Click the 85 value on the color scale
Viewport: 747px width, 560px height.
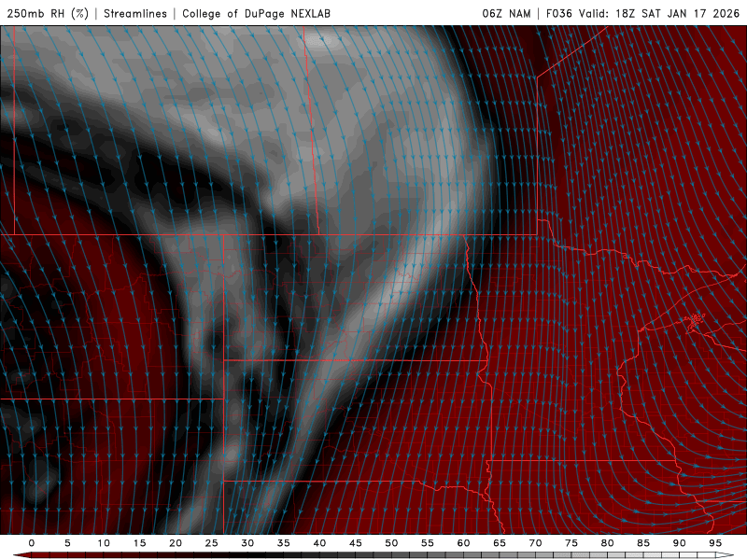pyautogui.click(x=642, y=543)
